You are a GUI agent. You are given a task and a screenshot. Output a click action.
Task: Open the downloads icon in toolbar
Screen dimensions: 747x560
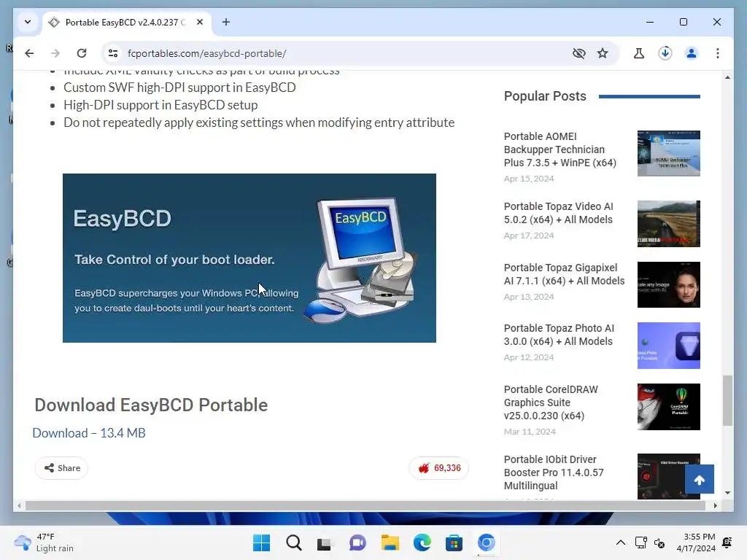click(665, 53)
